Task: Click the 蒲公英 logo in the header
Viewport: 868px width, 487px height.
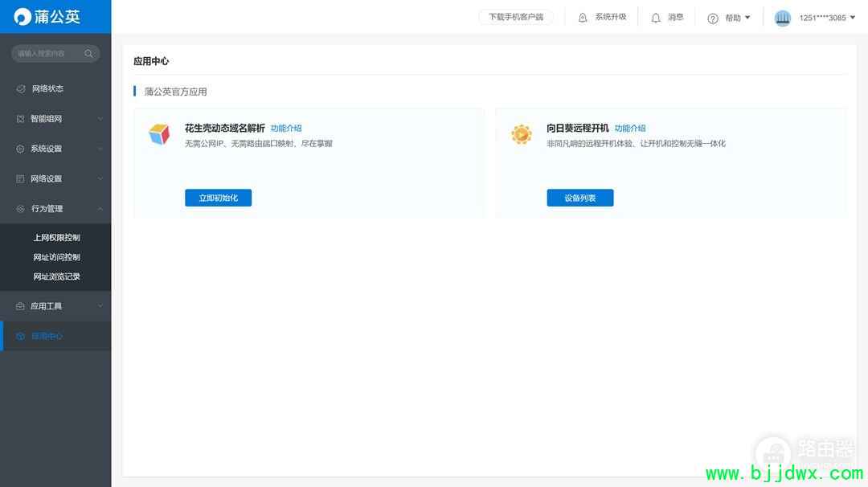Action: click(x=47, y=17)
